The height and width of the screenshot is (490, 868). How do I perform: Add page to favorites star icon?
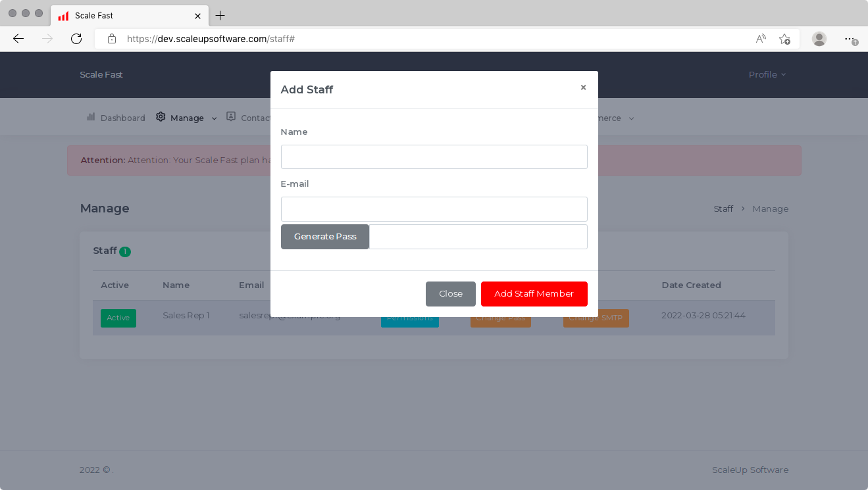click(x=784, y=39)
